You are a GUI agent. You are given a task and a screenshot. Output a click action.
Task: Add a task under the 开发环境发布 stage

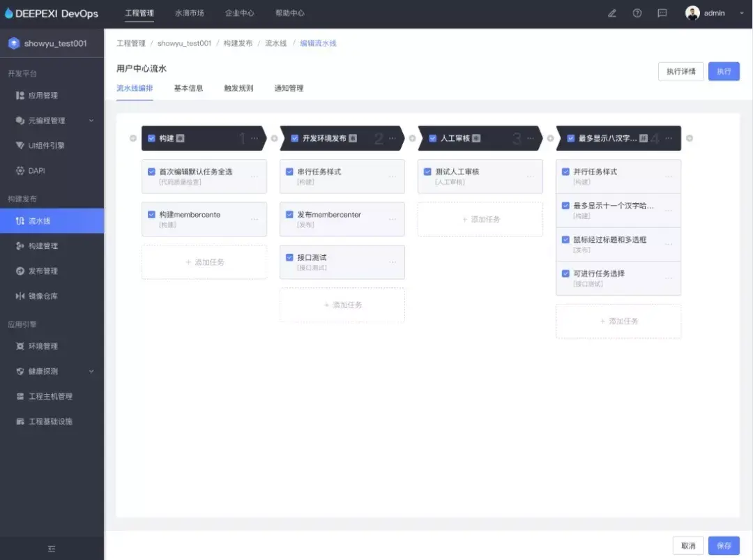coord(342,305)
